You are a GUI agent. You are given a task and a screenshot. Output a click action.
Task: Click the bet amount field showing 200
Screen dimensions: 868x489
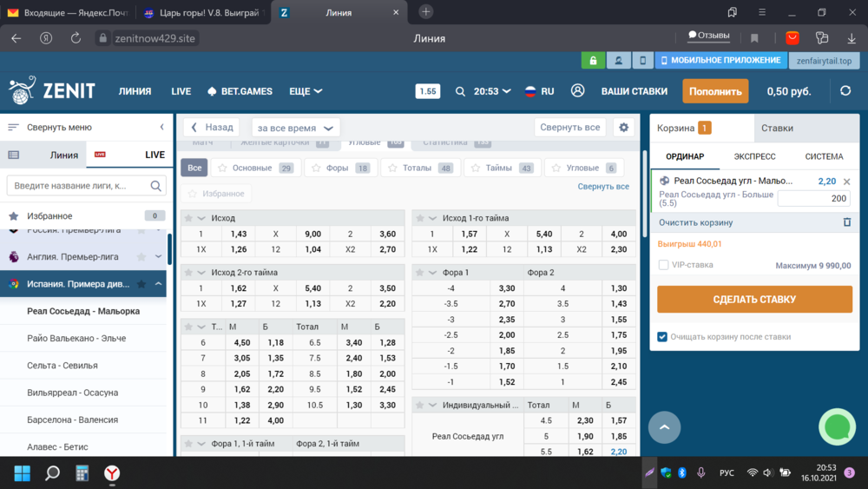[814, 198]
